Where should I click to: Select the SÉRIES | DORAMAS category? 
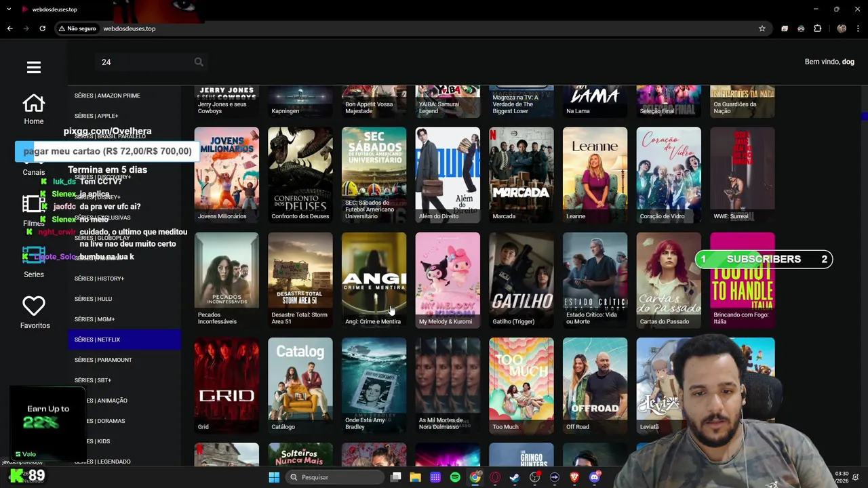tap(124, 421)
